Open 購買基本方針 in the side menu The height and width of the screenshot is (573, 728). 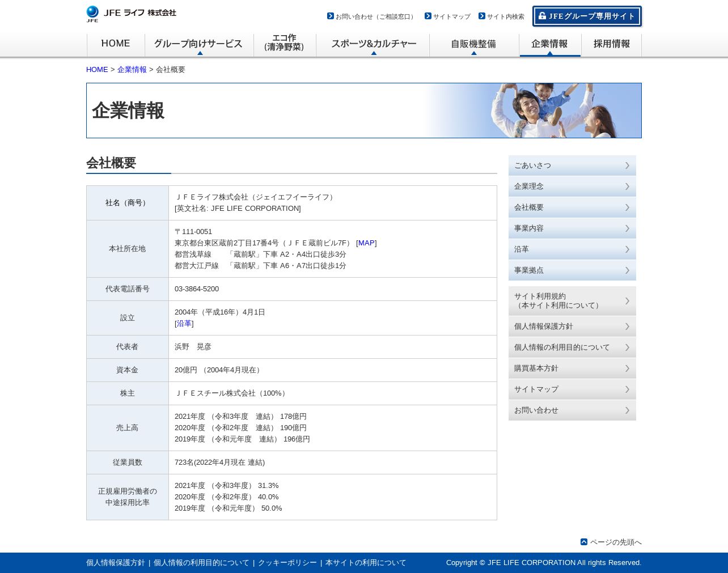572,368
